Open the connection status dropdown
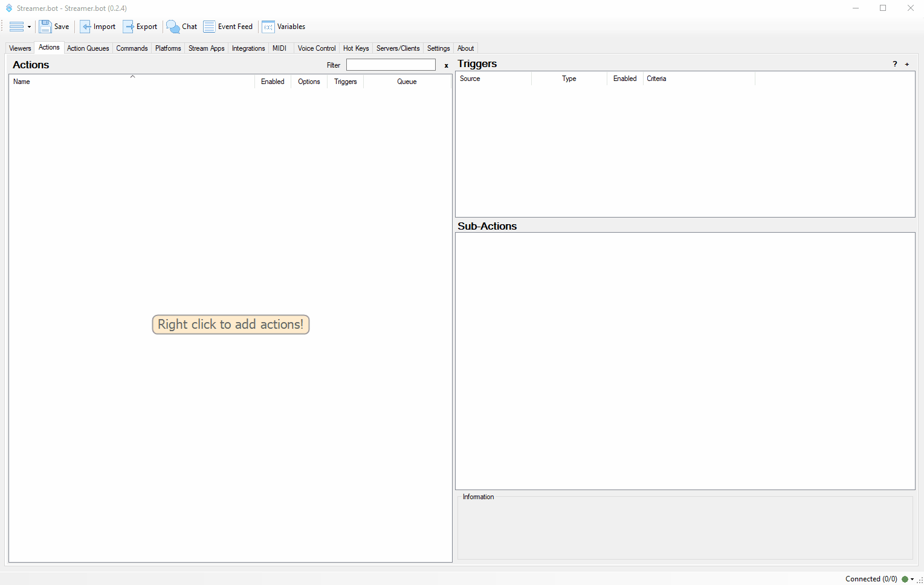Image resolution: width=924 pixels, height=585 pixels. [912, 579]
